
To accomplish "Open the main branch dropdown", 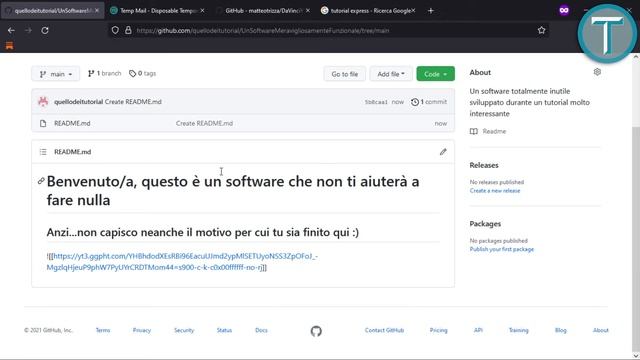I will [x=56, y=74].
